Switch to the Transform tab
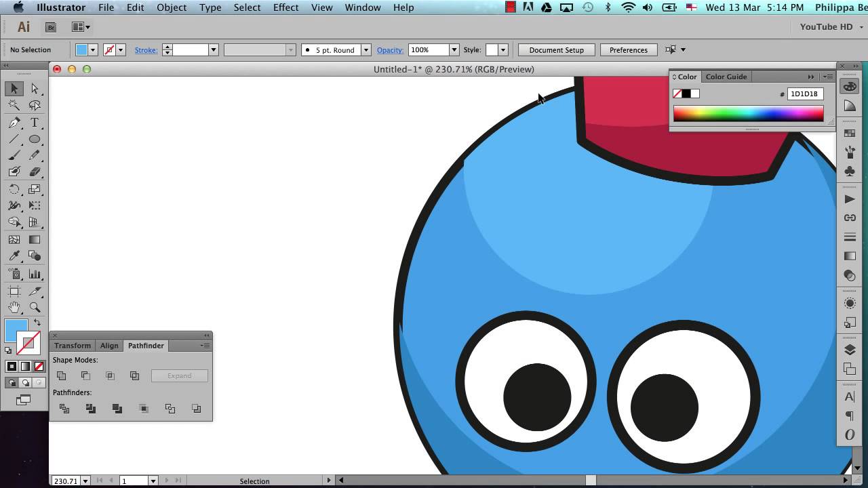Screen dimensions: 868x488 pos(73,346)
